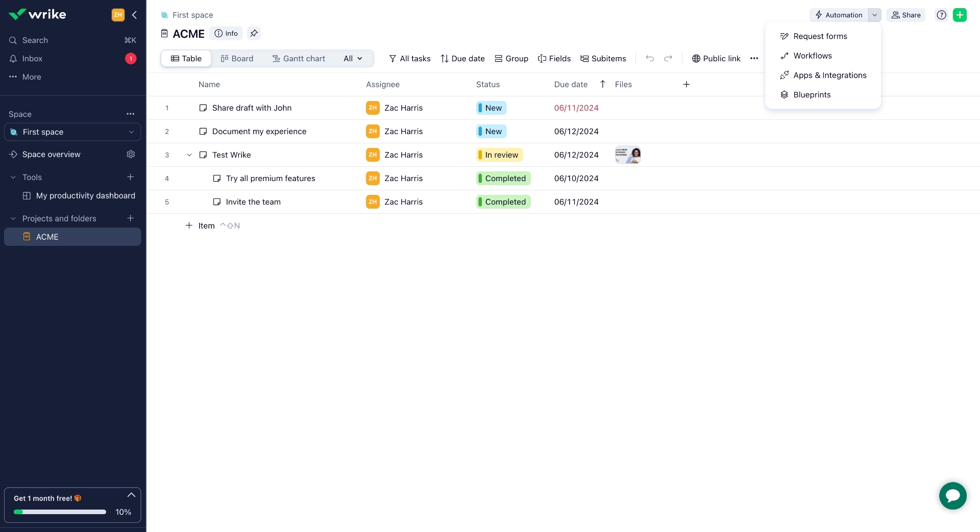
Task: Add a new column with plus
Action: click(687, 85)
